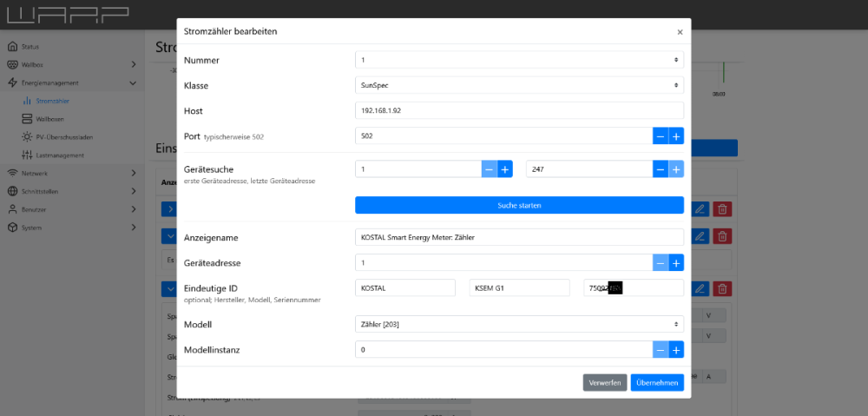
Task: Open the Klasse dropdown showing SunSpec
Action: pyautogui.click(x=519, y=85)
